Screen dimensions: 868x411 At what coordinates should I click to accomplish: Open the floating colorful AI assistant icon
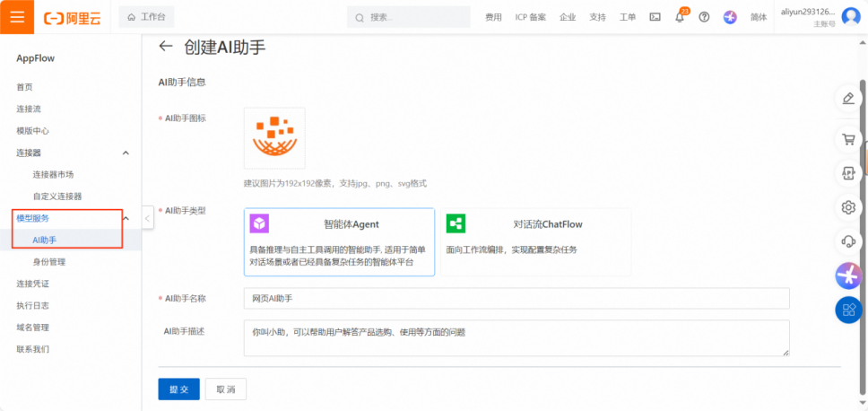(x=848, y=275)
